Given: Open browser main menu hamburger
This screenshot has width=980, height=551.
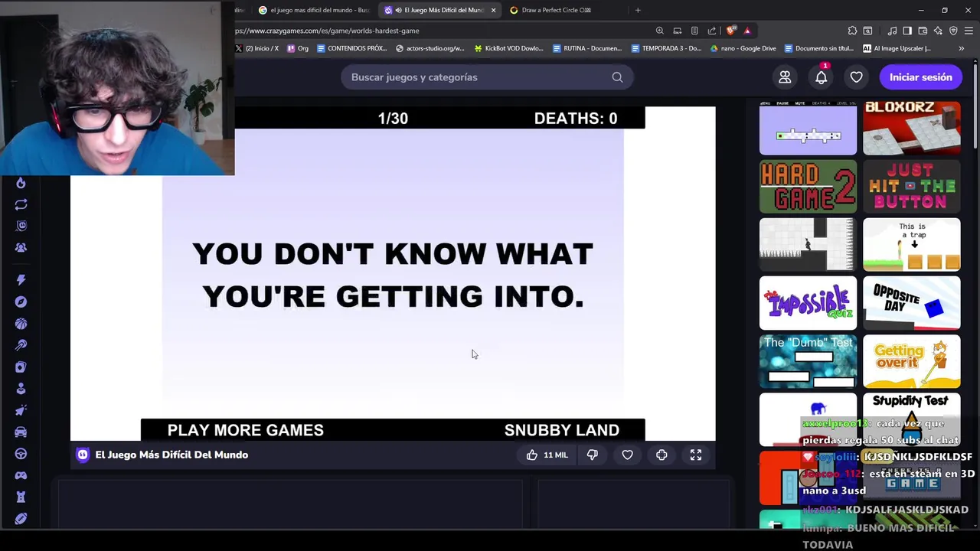Looking at the screenshot, I should (x=969, y=31).
